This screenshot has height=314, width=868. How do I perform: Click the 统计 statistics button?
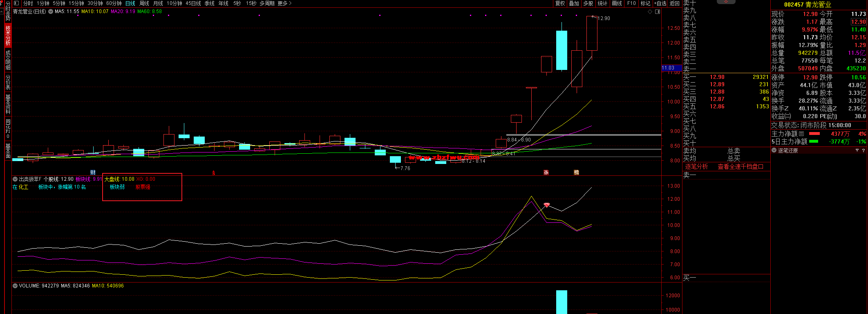(602, 3)
